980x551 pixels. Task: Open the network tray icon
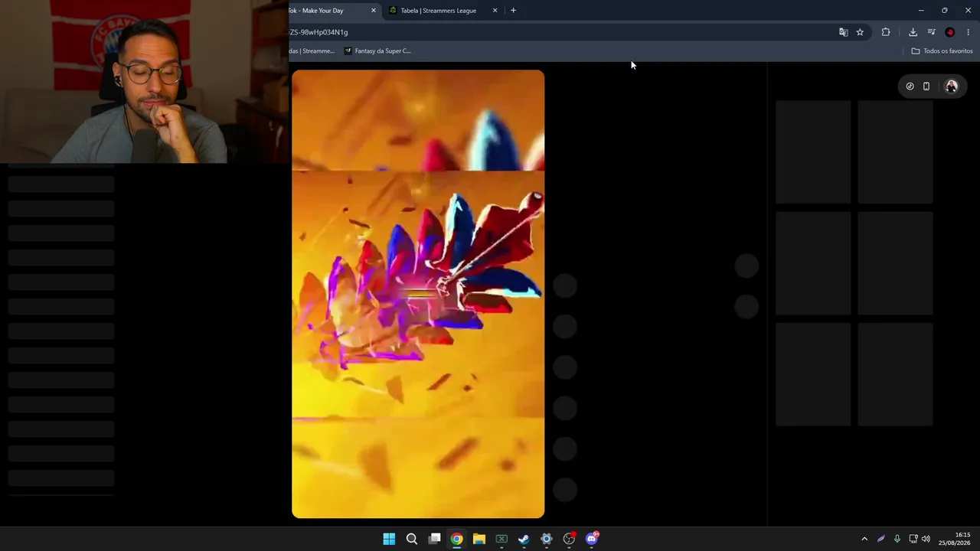[x=913, y=539]
